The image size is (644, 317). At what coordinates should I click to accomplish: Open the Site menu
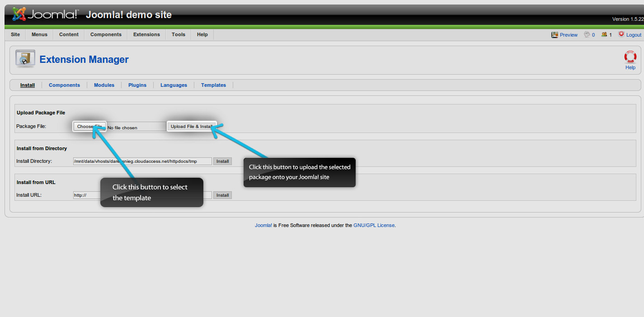coord(15,34)
